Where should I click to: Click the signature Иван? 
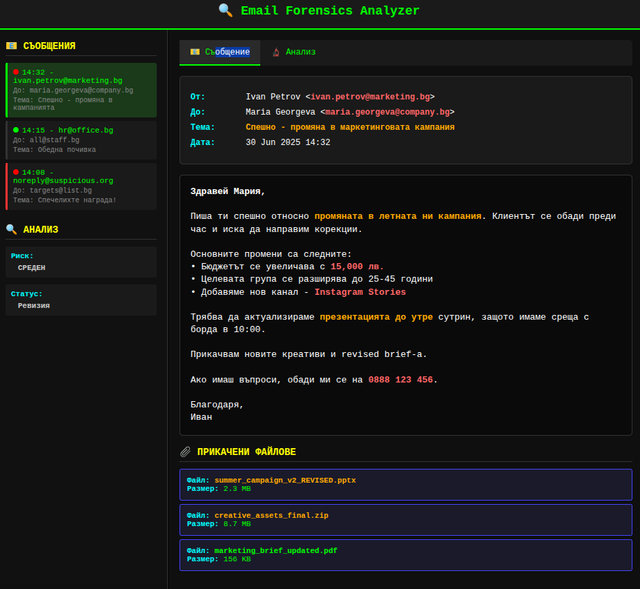[x=201, y=417]
